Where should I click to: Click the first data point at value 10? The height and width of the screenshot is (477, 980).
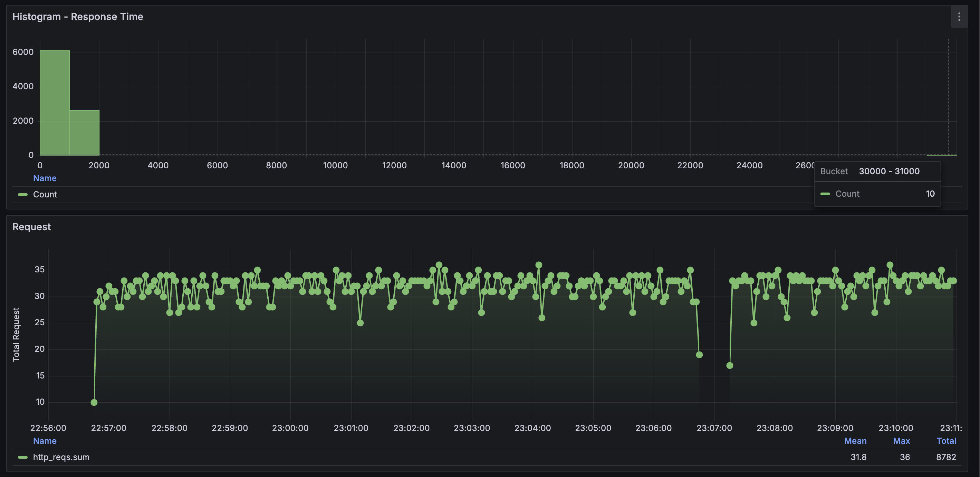click(94, 402)
